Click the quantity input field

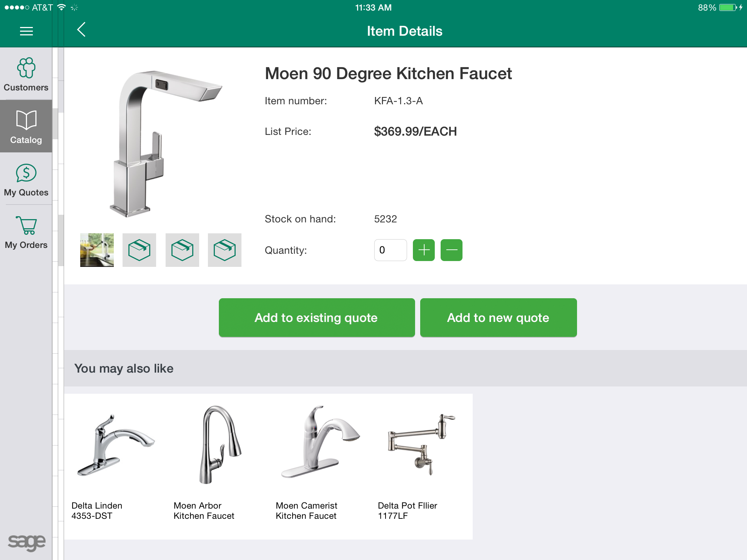pyautogui.click(x=390, y=250)
